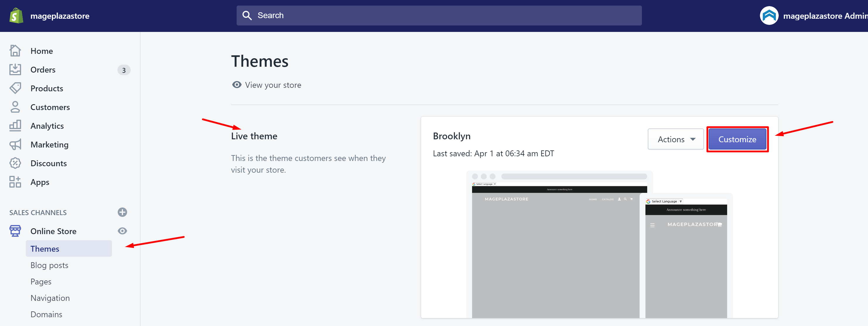Select Blog posts under Online Store
The height and width of the screenshot is (326, 868).
coord(49,265)
